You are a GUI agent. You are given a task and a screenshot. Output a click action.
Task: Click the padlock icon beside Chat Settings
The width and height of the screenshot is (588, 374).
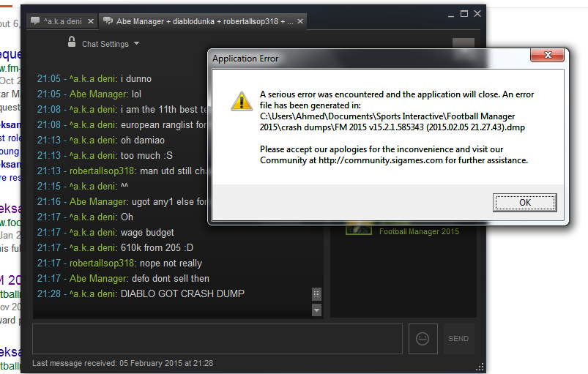point(72,42)
